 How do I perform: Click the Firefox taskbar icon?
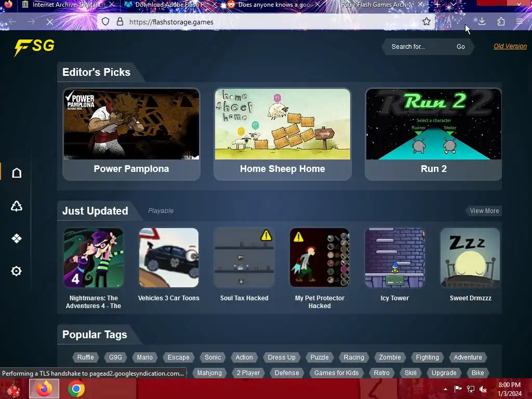tap(44, 389)
